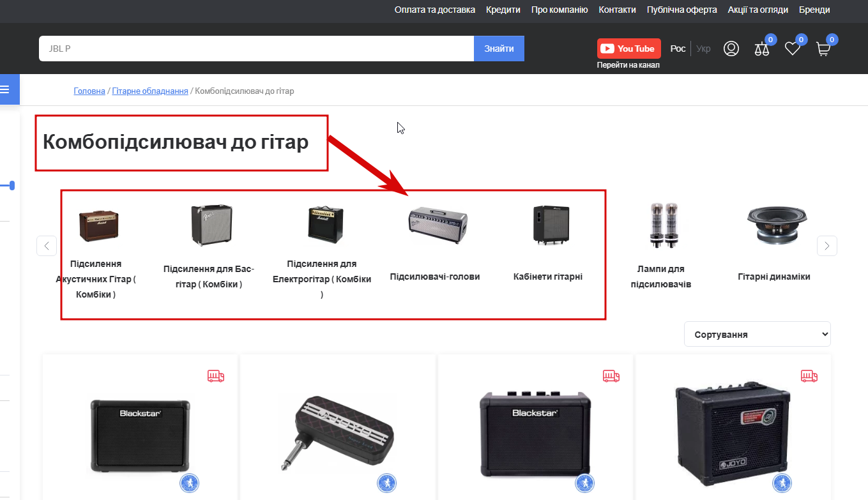This screenshot has height=500, width=868.
Task: Open Публічна оферта menu item
Action: [682, 10]
